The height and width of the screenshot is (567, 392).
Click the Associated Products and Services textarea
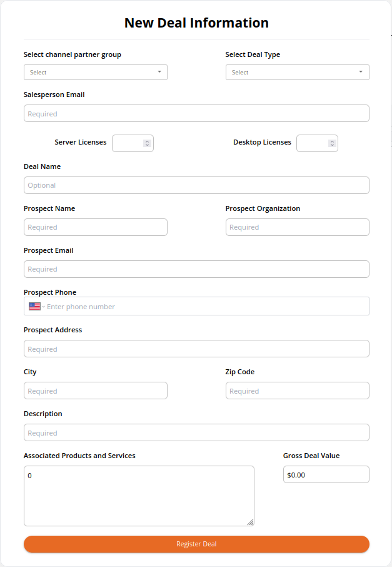coord(139,496)
